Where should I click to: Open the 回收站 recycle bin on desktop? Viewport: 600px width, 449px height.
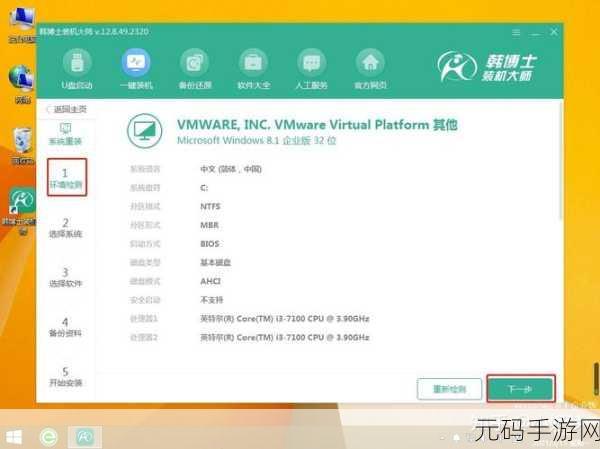(x=22, y=146)
